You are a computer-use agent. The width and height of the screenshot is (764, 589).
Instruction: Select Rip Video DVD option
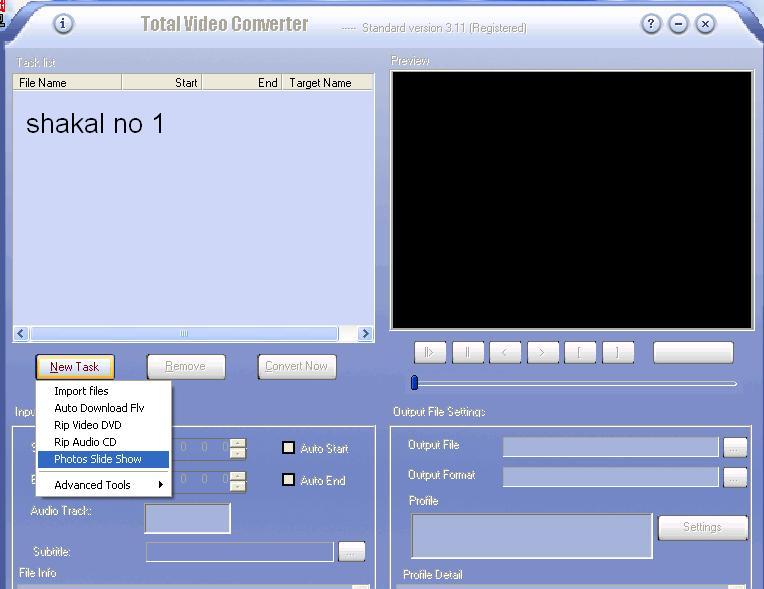[x=88, y=425]
